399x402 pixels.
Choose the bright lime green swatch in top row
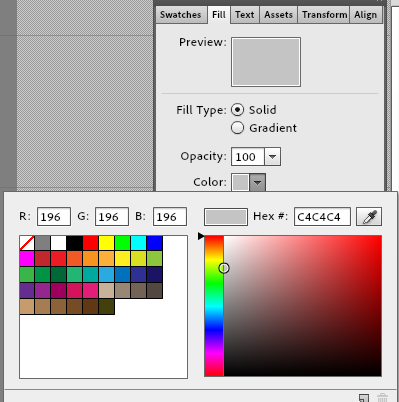[123, 243]
